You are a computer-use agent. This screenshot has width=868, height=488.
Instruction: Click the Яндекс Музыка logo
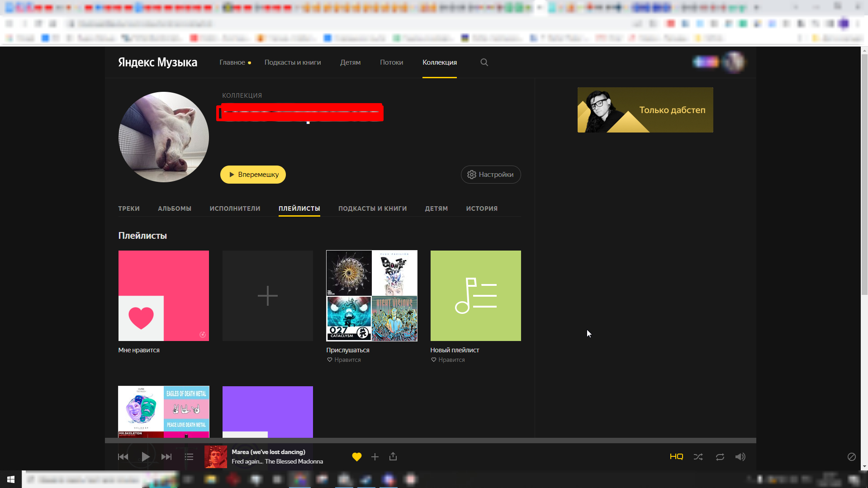coord(158,62)
